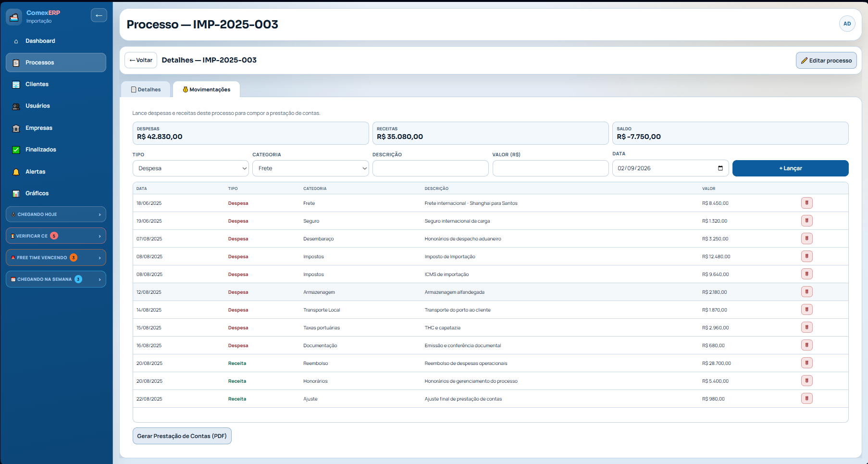
Task: Delete the Seguro internacional da carga row
Action: point(806,221)
